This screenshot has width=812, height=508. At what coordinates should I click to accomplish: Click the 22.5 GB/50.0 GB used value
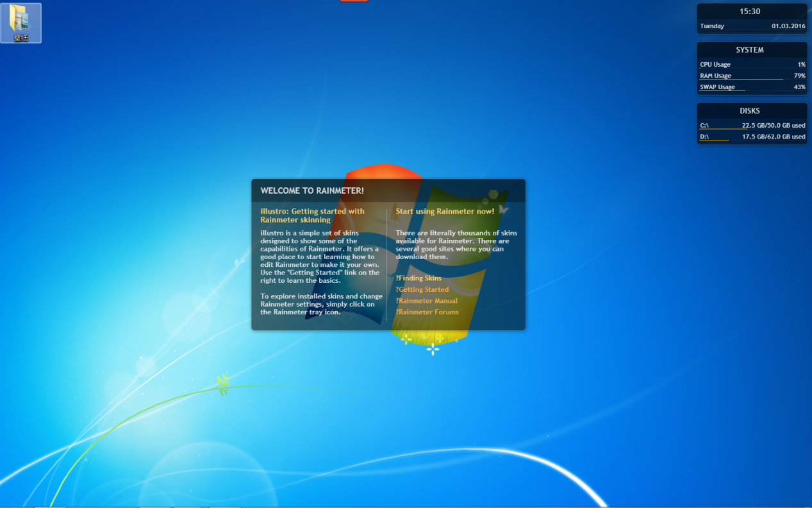[x=774, y=126]
